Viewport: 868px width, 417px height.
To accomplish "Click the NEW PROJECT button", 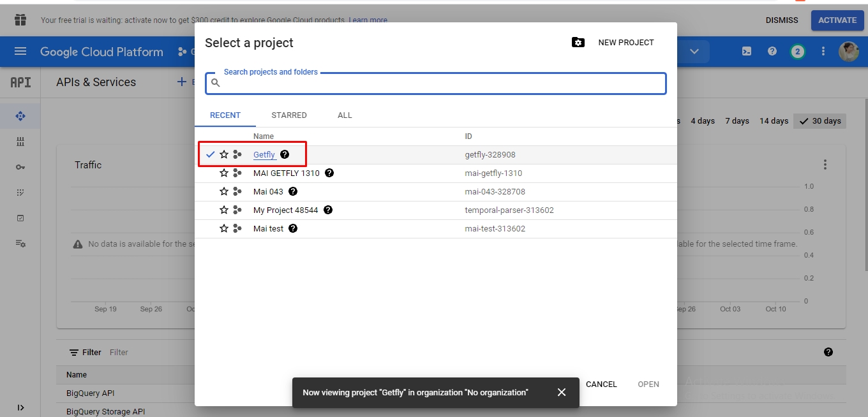I will 613,43.
